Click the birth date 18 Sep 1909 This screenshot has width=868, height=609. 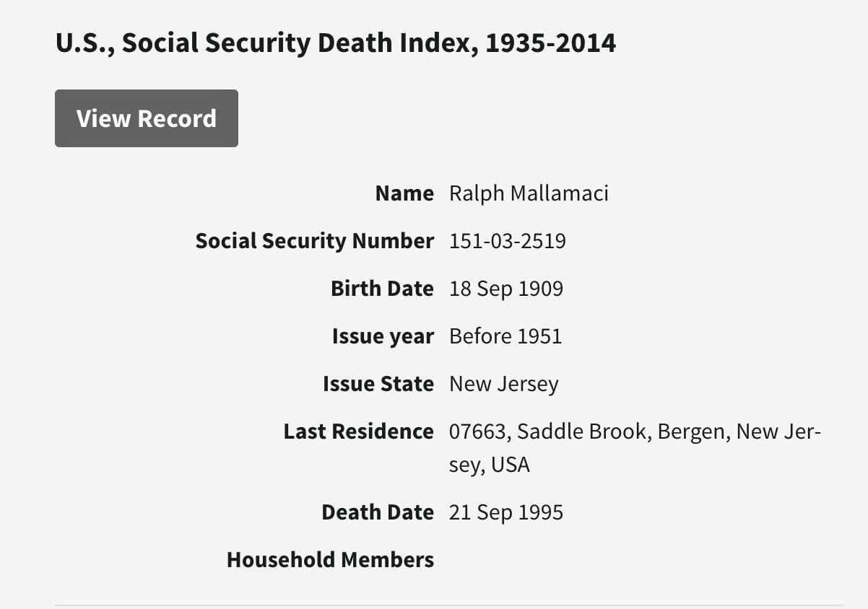(505, 289)
